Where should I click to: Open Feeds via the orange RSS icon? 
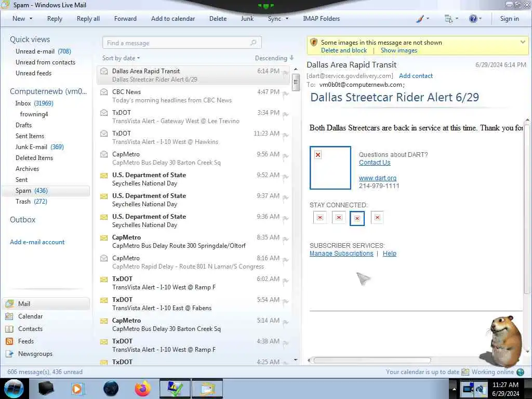click(x=9, y=341)
